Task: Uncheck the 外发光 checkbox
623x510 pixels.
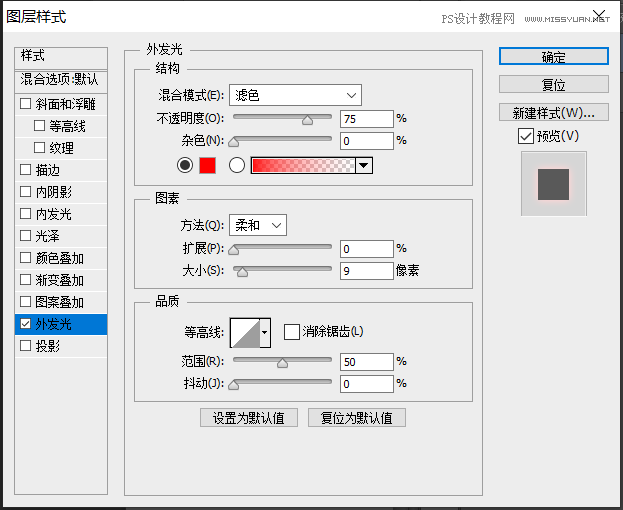Action: [25, 324]
